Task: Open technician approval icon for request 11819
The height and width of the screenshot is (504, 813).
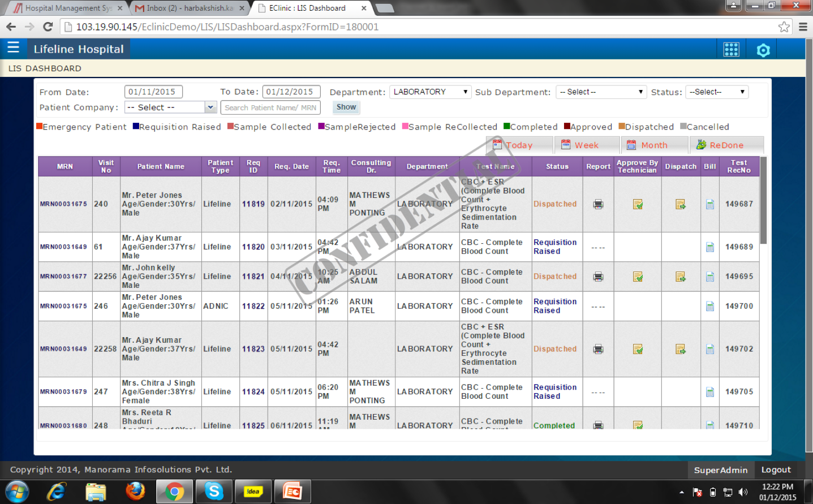Action: 638,204
